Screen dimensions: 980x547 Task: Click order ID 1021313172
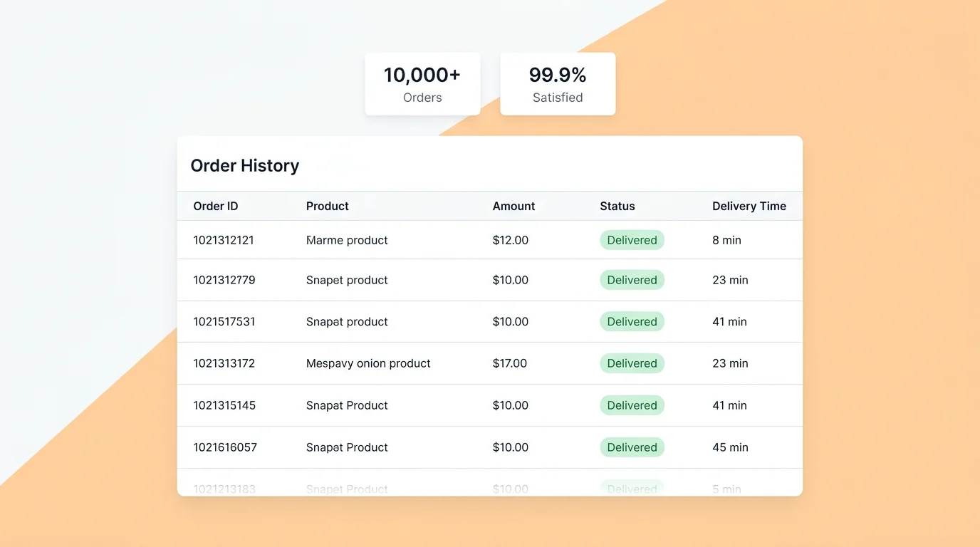(224, 363)
